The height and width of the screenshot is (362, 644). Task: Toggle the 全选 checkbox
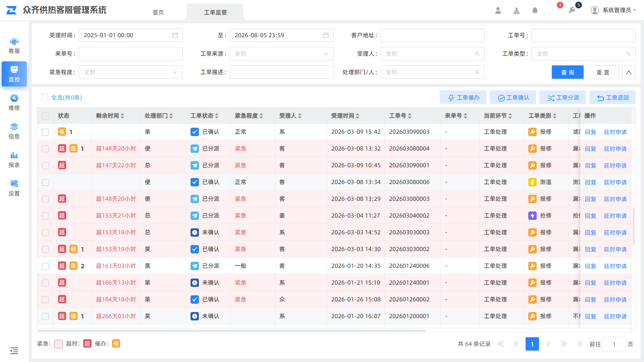pos(45,97)
